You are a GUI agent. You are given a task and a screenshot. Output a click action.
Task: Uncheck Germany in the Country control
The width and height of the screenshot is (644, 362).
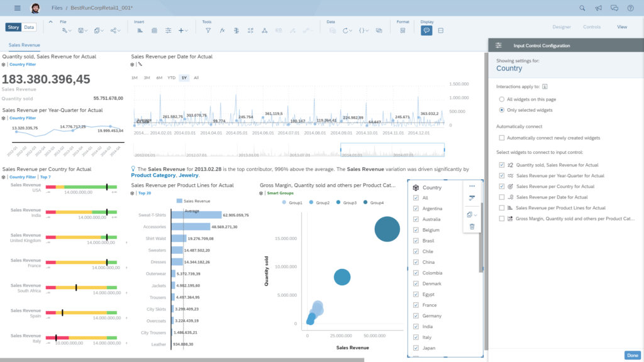pos(416,315)
